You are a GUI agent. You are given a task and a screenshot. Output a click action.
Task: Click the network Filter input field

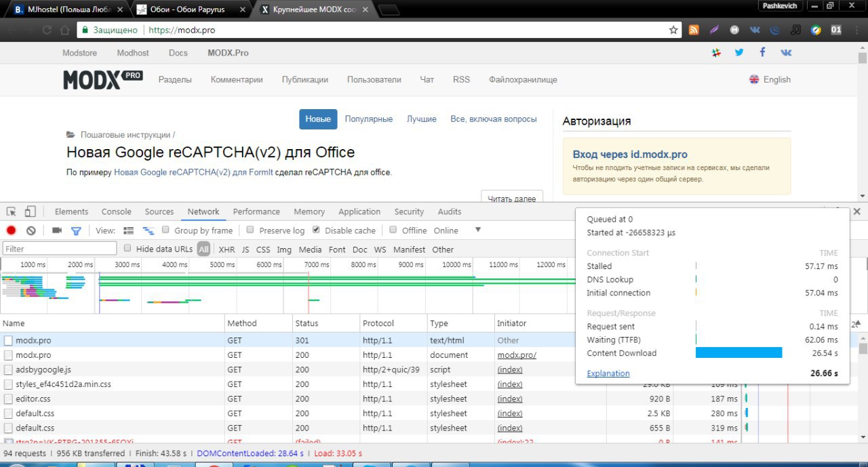click(x=60, y=249)
